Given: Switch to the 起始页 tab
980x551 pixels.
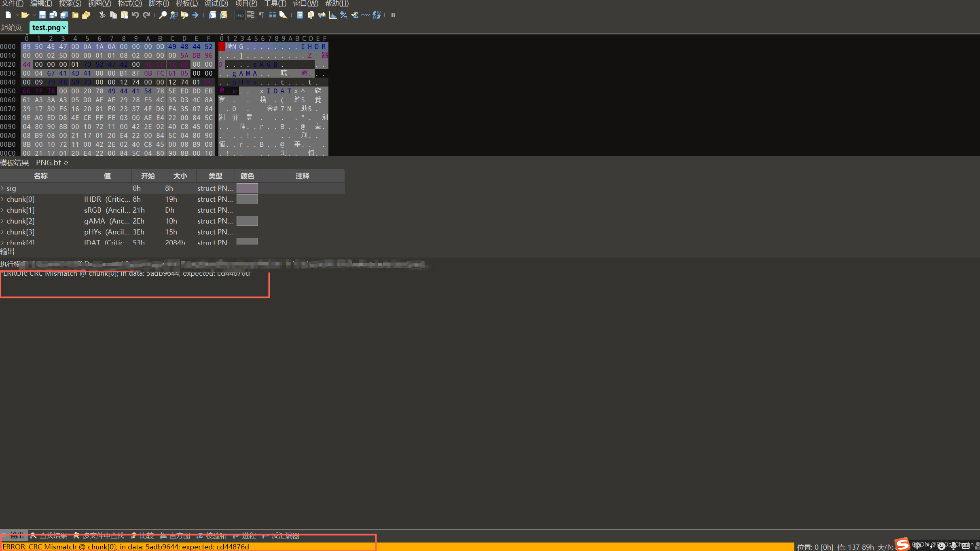Looking at the screenshot, I should coord(11,27).
